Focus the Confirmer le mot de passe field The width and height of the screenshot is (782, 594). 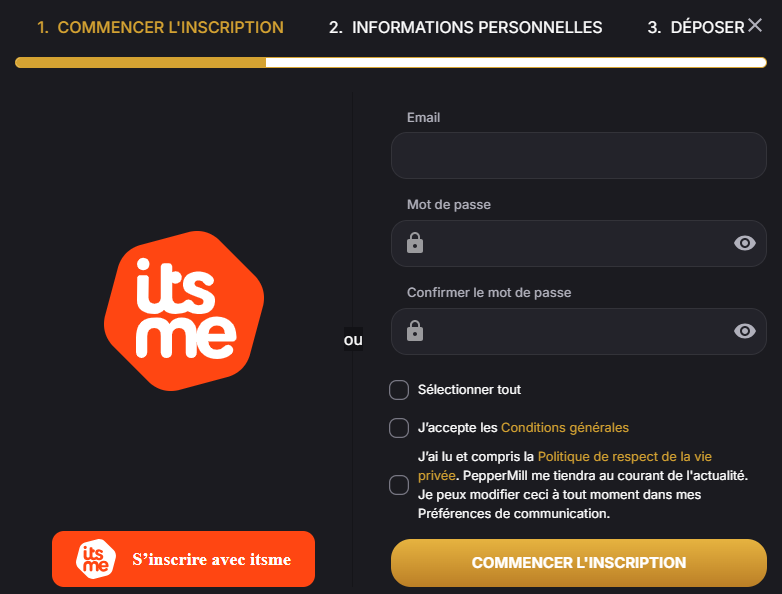pos(579,331)
